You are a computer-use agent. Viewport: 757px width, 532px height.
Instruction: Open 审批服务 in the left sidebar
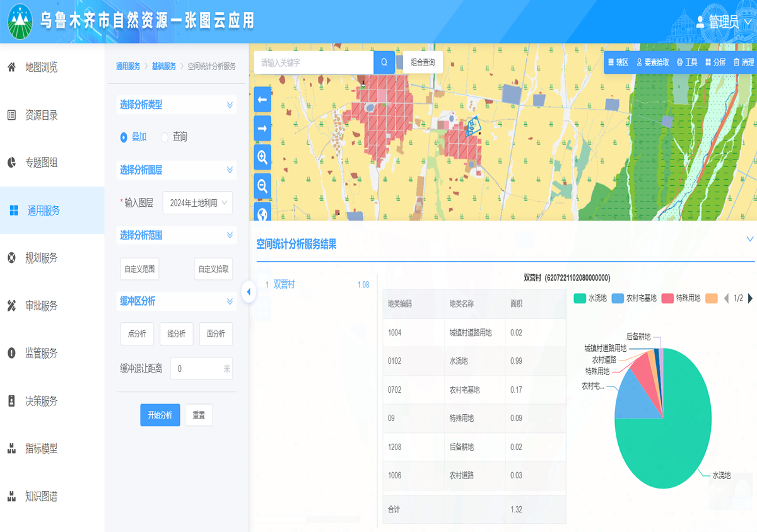click(x=52, y=306)
